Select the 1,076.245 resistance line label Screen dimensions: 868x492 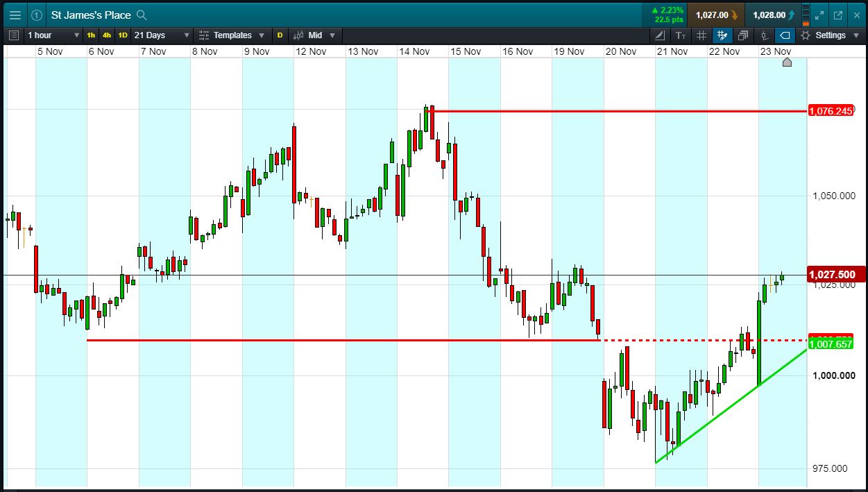click(x=831, y=111)
